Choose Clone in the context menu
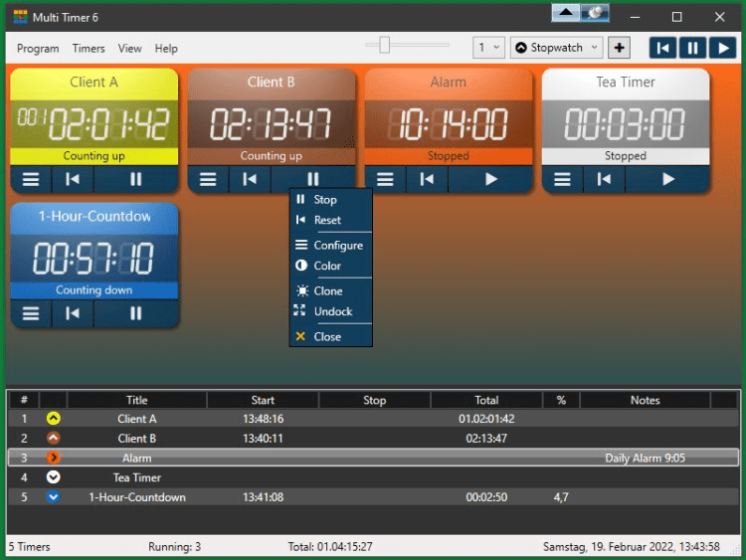746x560 pixels. pyautogui.click(x=330, y=291)
